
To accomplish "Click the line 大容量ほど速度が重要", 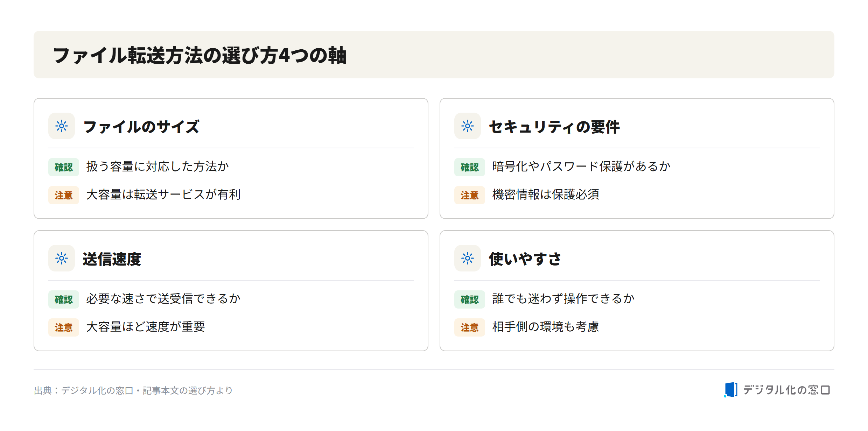I will (x=146, y=327).
